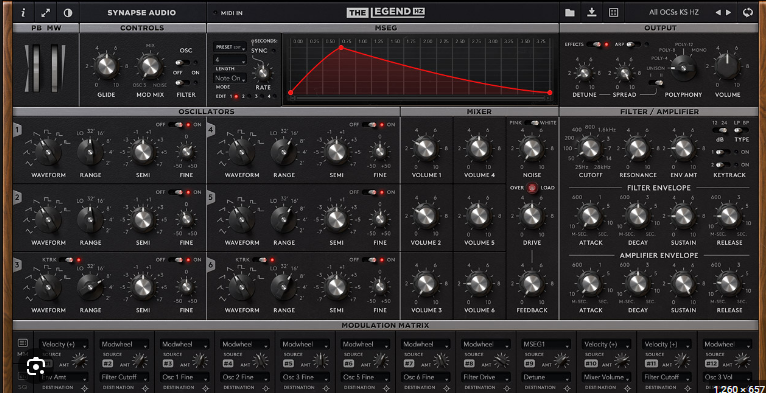
Task: Open the MSEG Length dropdown showing 4
Action: [x=230, y=60]
